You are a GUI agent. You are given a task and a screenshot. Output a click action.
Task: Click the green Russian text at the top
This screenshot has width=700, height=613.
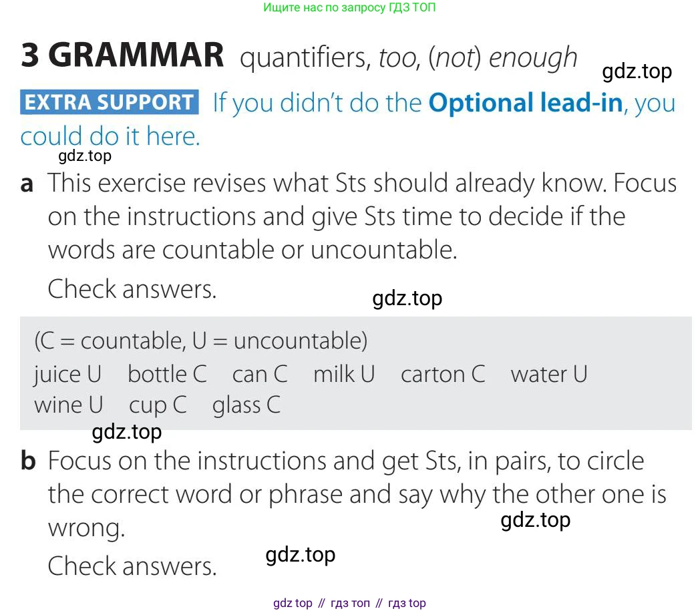point(349,8)
